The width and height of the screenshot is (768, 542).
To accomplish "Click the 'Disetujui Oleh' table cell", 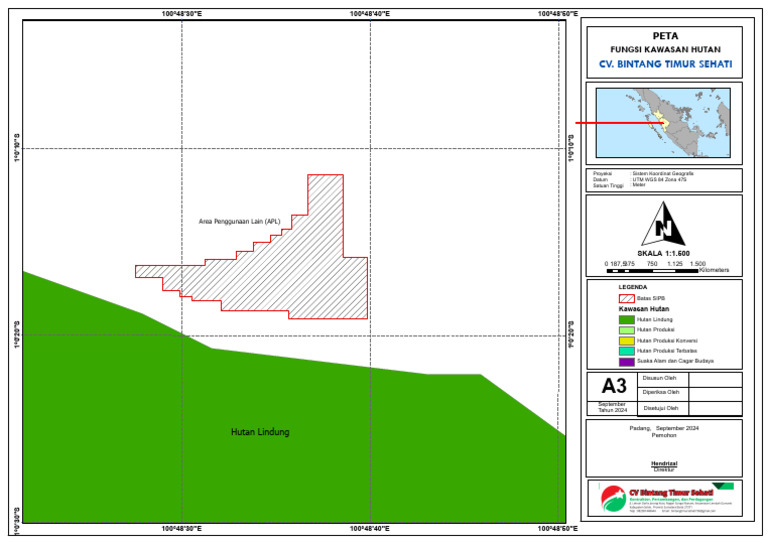I will pos(663,408).
